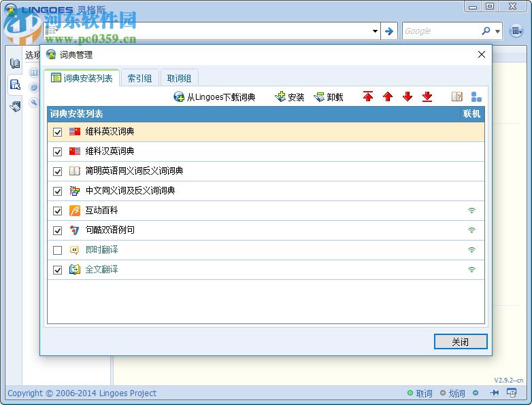Click the globe download icon for Lingoes dictionaries
The image size is (532, 405).
[x=179, y=97]
